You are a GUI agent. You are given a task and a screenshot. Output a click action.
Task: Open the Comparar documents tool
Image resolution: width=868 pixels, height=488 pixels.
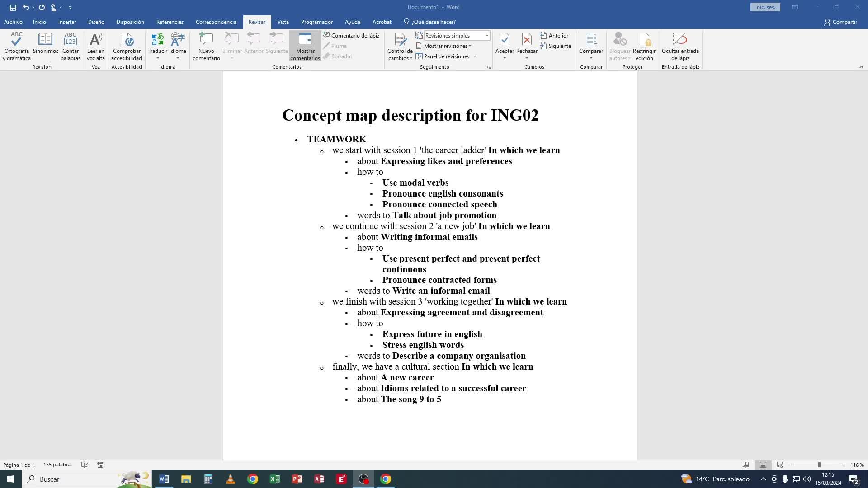coord(591,44)
